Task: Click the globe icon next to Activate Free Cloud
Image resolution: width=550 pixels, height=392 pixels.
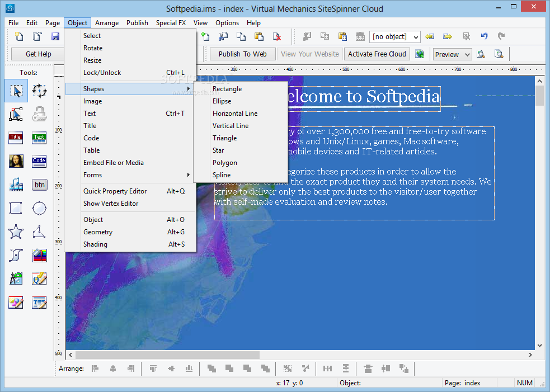Action: tap(420, 54)
